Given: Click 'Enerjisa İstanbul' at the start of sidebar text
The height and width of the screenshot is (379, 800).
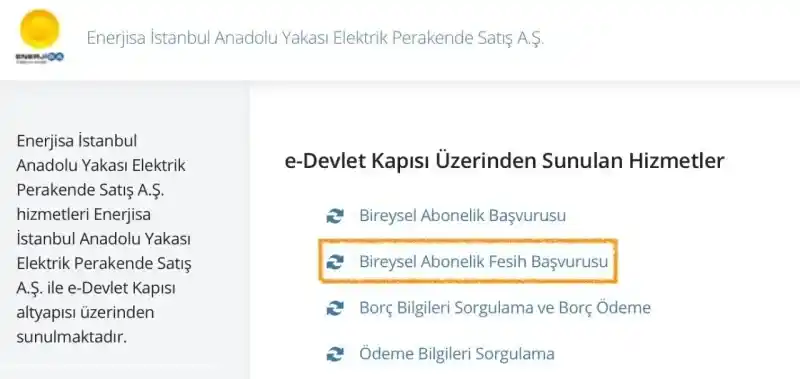Looking at the screenshot, I should point(77,141).
